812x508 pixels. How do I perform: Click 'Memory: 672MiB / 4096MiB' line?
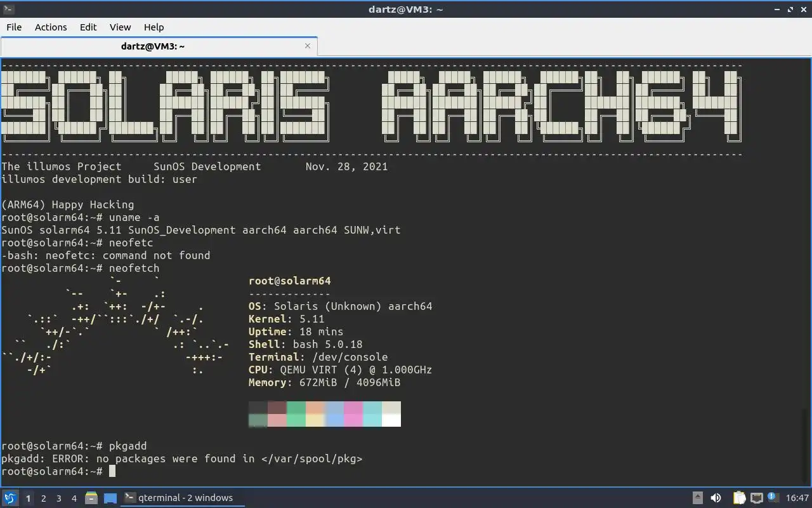(x=325, y=382)
